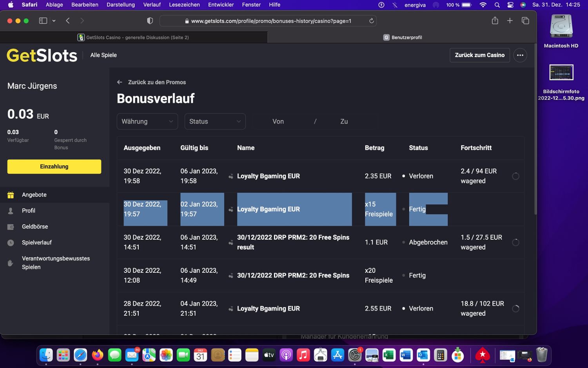The height and width of the screenshot is (368, 588).
Task: Click the Ausgegeben column header
Action: (x=142, y=148)
